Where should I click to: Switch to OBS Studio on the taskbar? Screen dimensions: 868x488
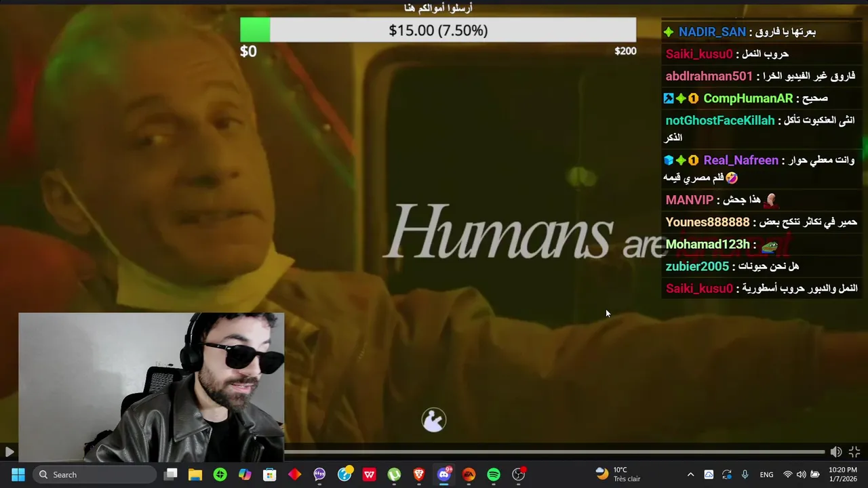click(x=519, y=474)
